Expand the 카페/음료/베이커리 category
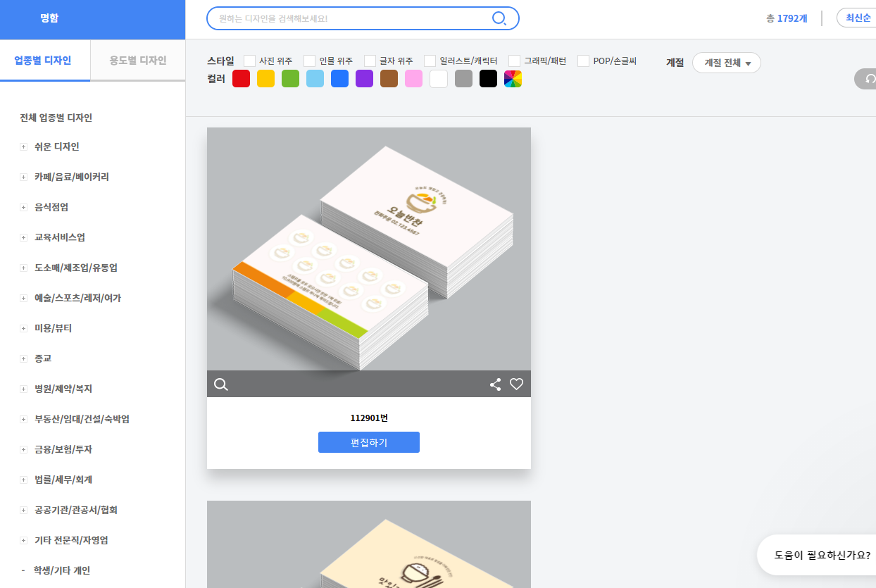This screenshot has height=588, width=876. coord(23,177)
